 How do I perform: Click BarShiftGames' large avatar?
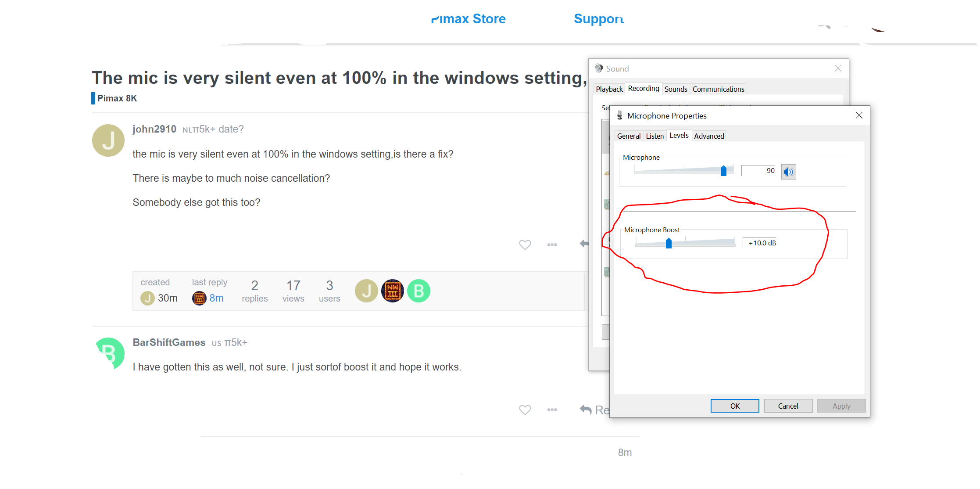110,353
